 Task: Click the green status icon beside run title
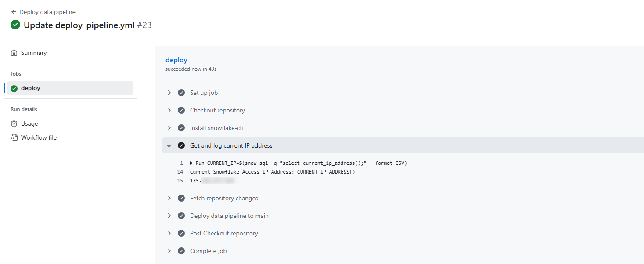point(15,25)
